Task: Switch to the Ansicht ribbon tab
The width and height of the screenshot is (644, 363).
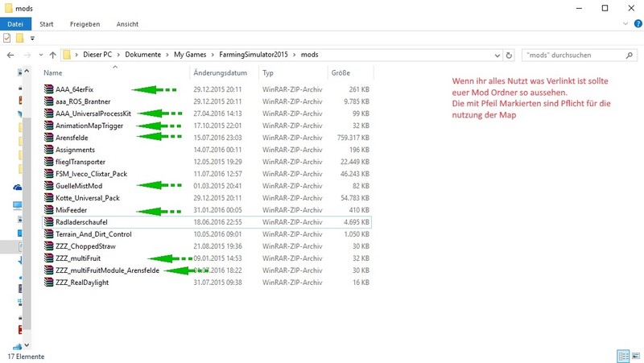Action: (127, 24)
